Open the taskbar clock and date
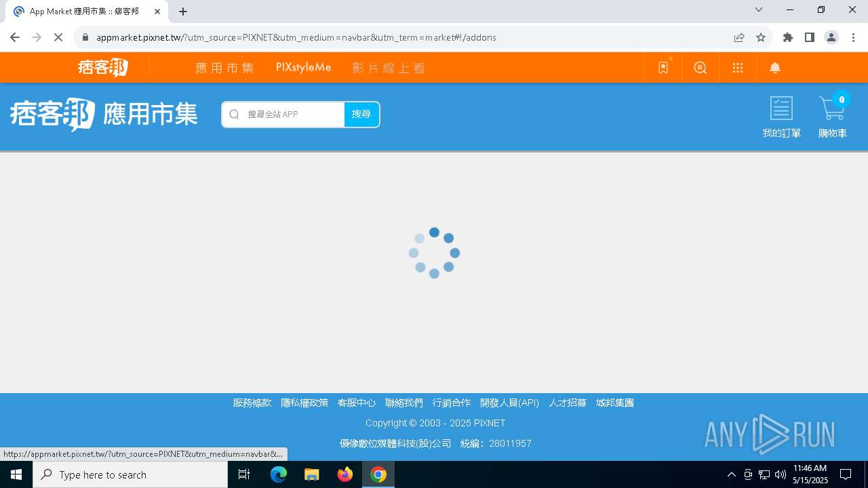The height and width of the screenshot is (488, 868). 810,474
